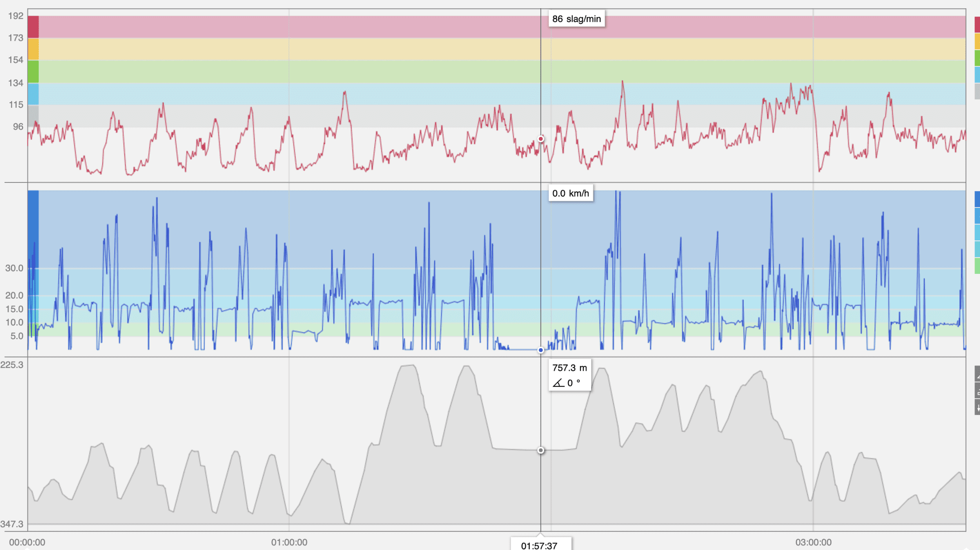Click the bottom gray arrow icon beside altitude chart
The height and width of the screenshot is (550, 980).
tap(977, 407)
